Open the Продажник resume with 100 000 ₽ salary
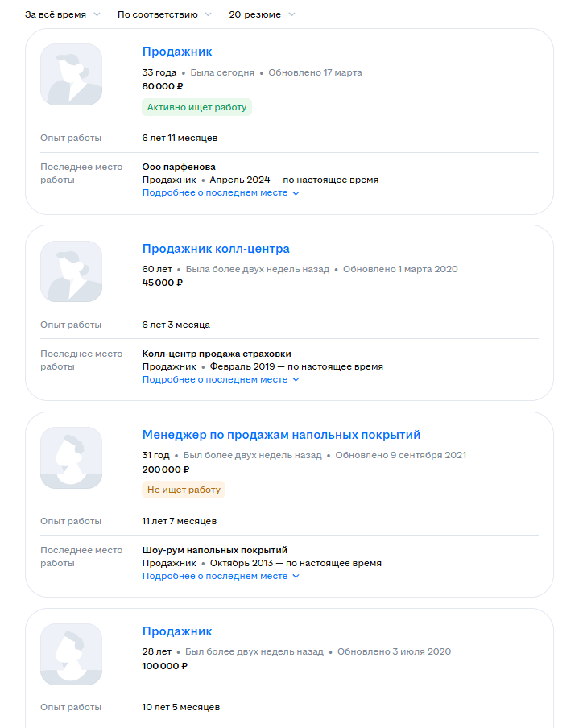The image size is (583, 728). (177, 631)
